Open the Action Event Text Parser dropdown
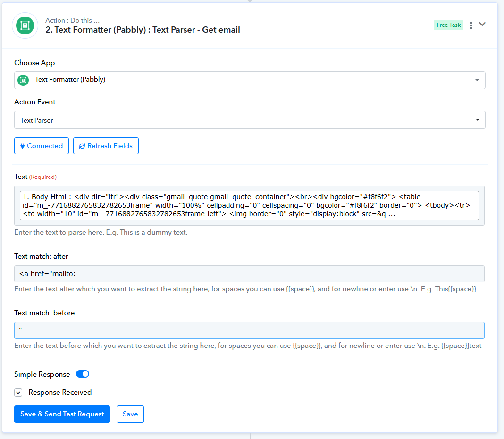504x439 pixels. [250, 120]
